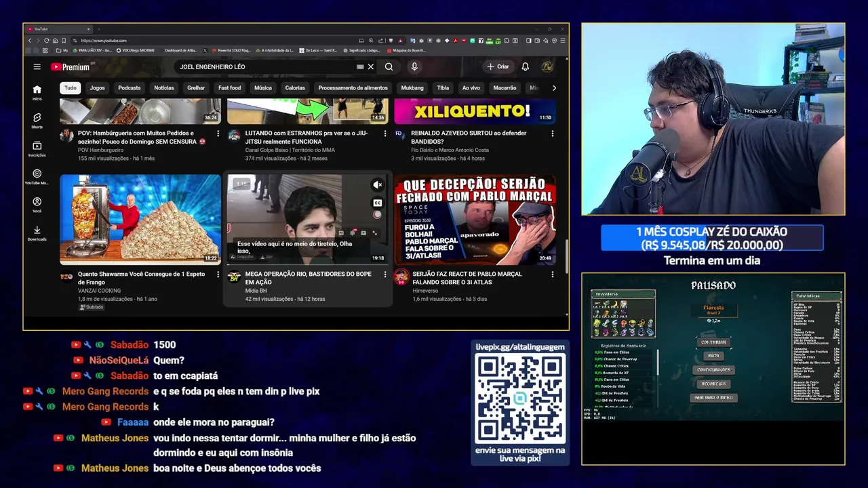Viewport: 868px width, 488px height.
Task: Open CONFIGURAÇÕES in the paused game menu
Action: coord(713,370)
